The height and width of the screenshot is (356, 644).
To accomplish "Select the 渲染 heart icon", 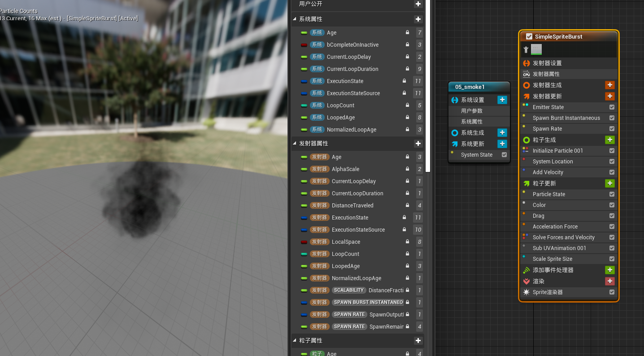I will click(x=527, y=281).
